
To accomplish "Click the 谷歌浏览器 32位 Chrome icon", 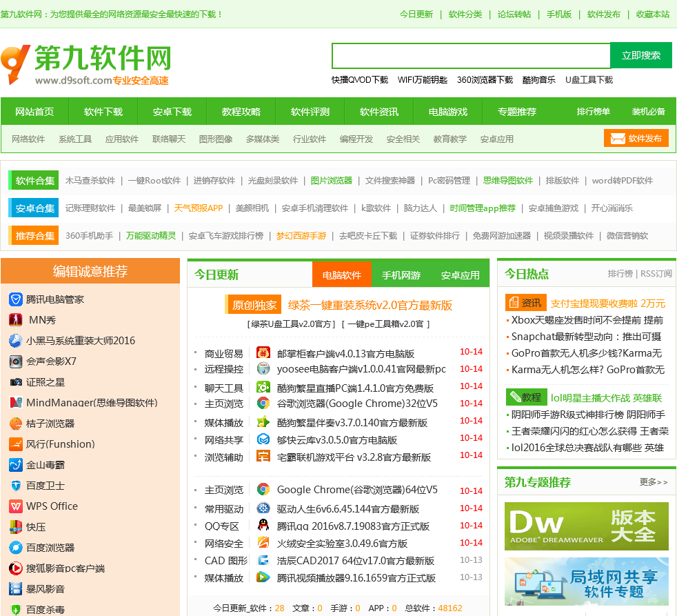I will click(x=263, y=403).
